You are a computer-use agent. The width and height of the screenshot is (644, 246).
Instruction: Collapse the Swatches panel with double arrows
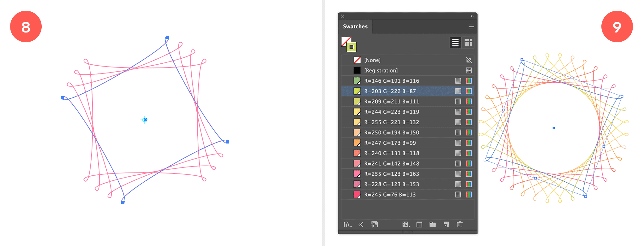click(x=472, y=16)
